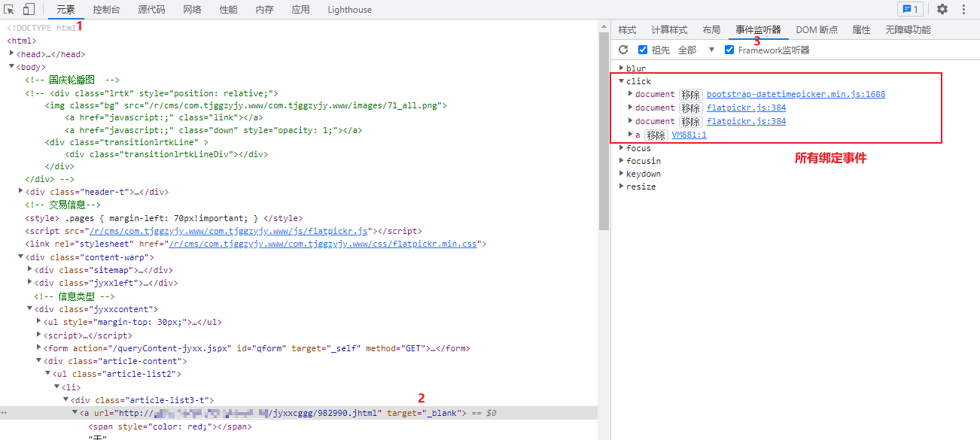Screen dimensions: 980x440
Task: Select the 交易信息 comment line
Action: coord(63,205)
